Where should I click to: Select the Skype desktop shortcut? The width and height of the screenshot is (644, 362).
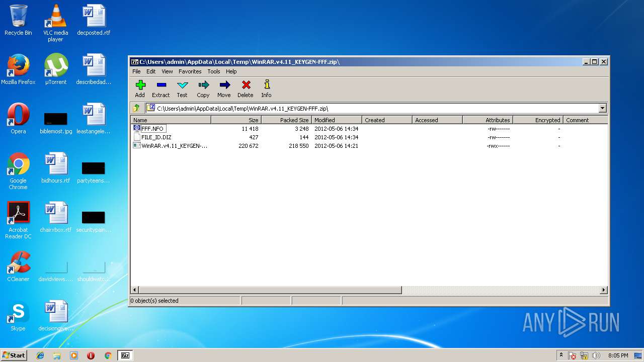click(18, 316)
